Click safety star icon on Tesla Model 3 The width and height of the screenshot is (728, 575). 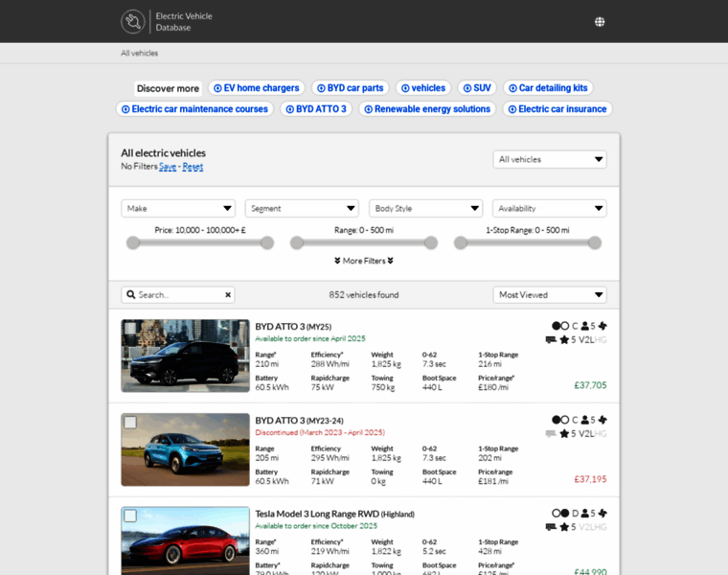pos(564,527)
